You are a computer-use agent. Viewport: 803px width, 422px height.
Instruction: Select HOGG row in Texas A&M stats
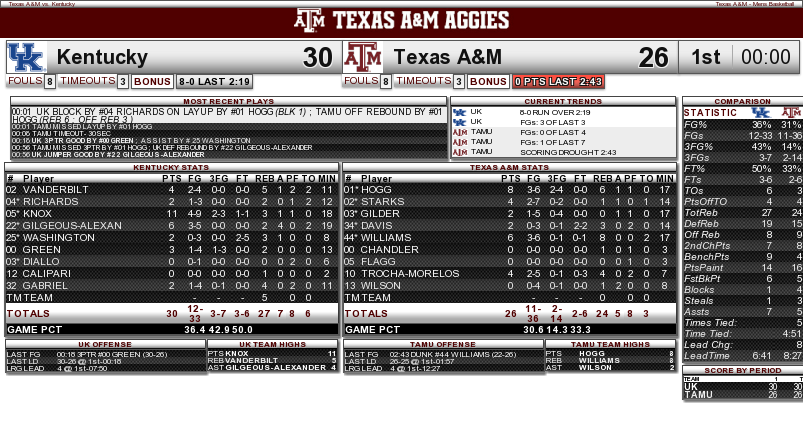(509, 189)
